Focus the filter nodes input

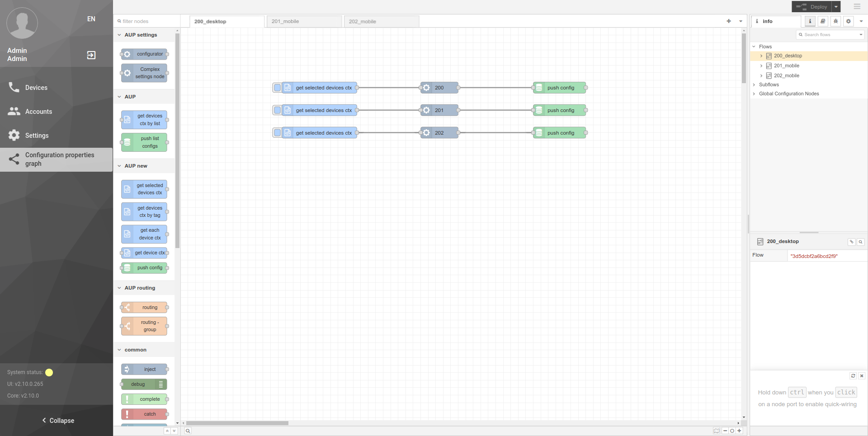click(x=147, y=21)
